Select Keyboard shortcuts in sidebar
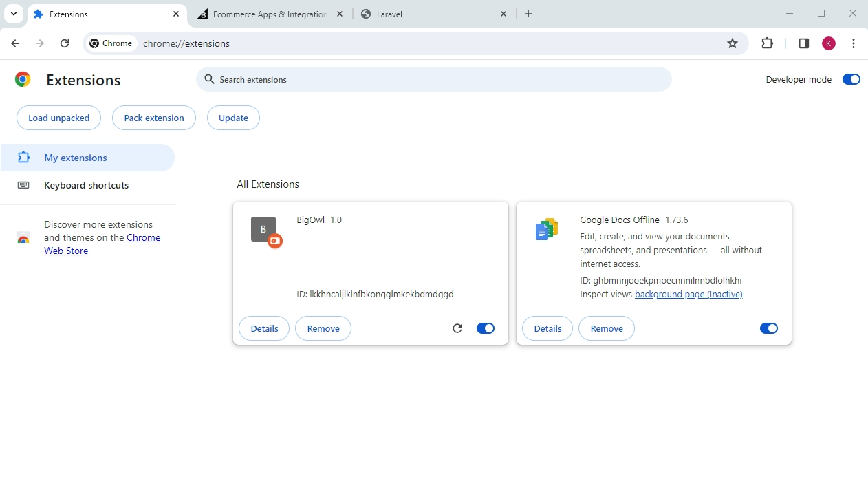This screenshot has height=501, width=868. (x=86, y=185)
